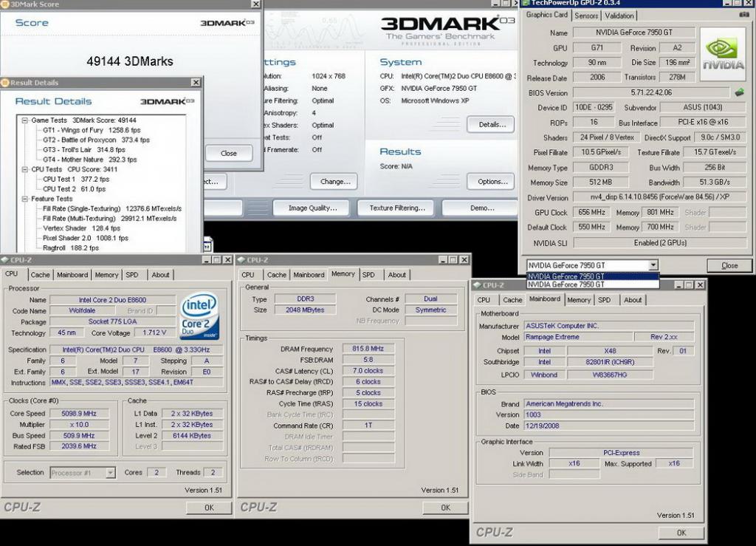
Task: Collapse the Feature Tests tree node
Action: coord(24,199)
